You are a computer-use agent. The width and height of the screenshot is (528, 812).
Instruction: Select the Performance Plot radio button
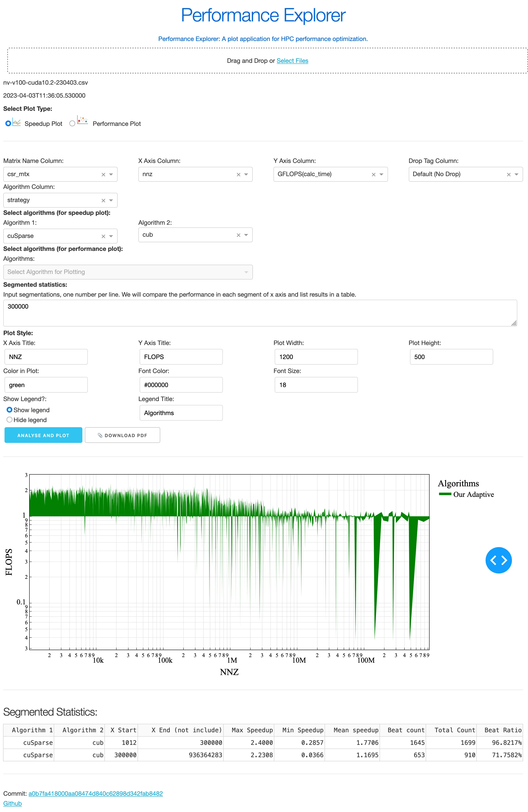(x=72, y=124)
